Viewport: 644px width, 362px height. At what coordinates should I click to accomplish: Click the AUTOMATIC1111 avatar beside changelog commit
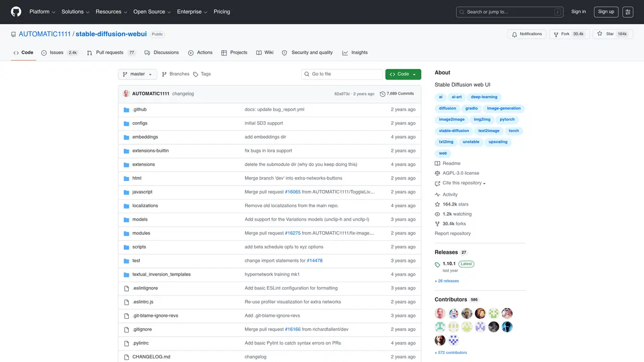coord(126,94)
